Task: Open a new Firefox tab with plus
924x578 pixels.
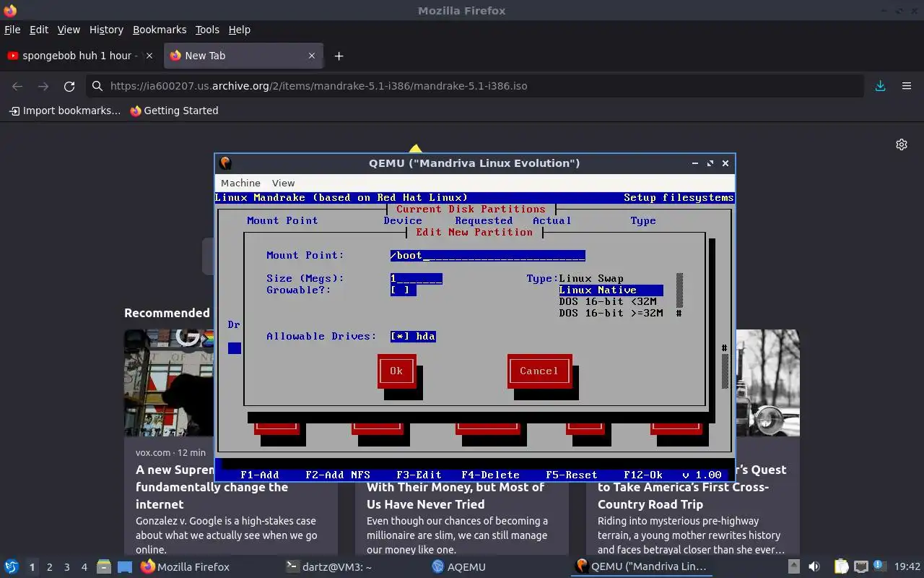Action: point(339,56)
